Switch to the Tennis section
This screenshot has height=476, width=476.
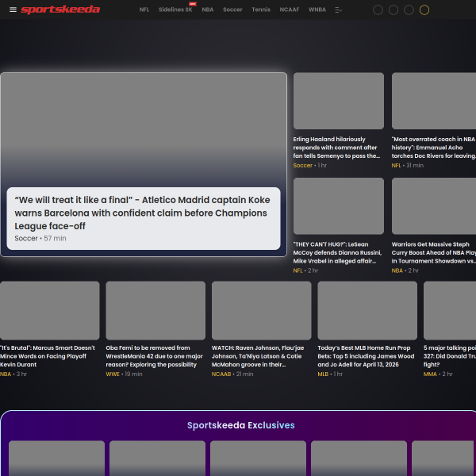tap(260, 10)
